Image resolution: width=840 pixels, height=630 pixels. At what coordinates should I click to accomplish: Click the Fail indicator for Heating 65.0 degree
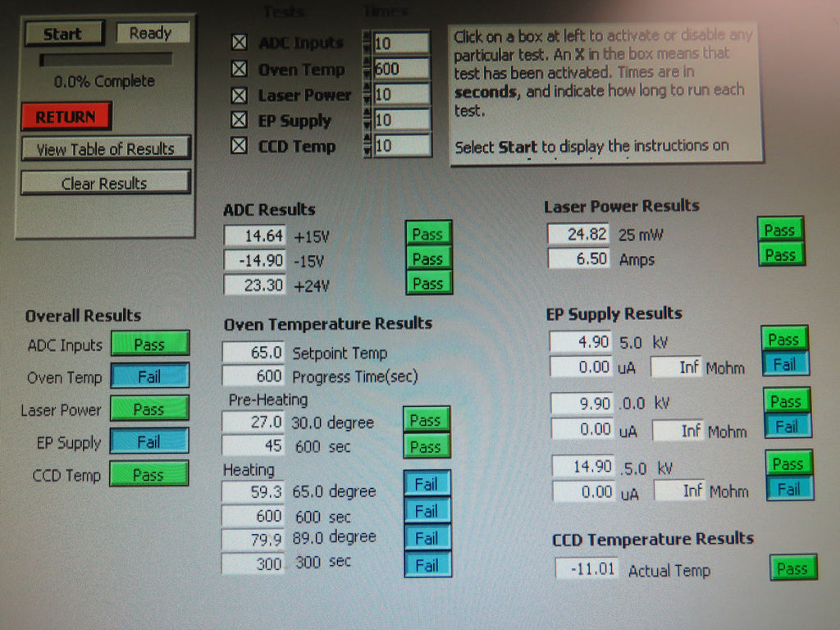[427, 484]
